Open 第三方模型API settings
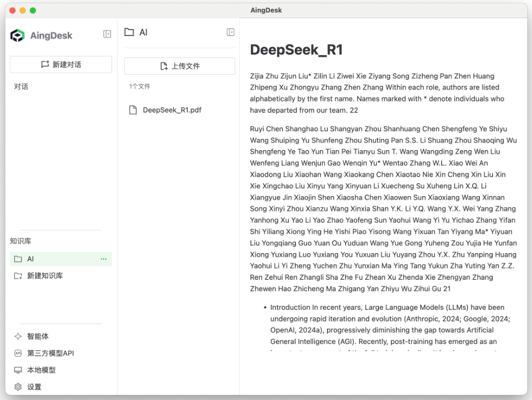The image size is (532, 400). [x=50, y=353]
